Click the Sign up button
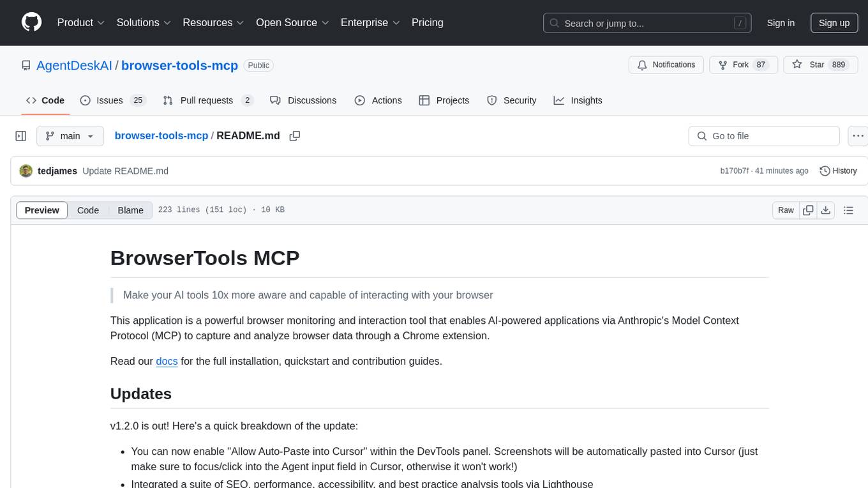 pos(834,23)
